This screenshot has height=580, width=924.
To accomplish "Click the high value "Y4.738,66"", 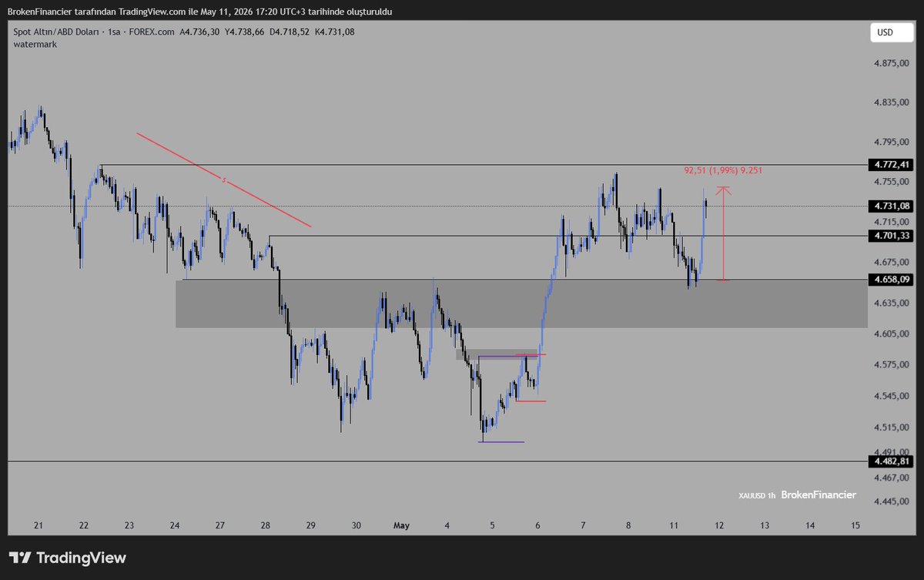I will point(246,32).
